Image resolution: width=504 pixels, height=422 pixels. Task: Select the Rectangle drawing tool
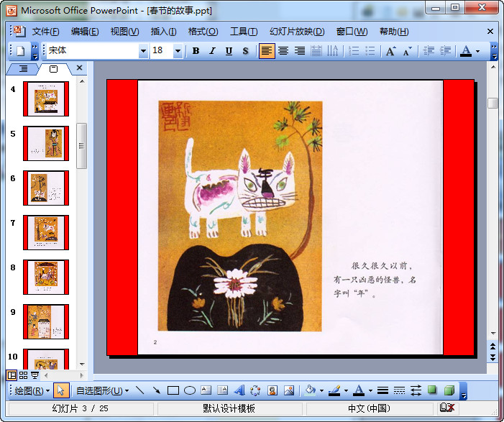click(x=173, y=391)
